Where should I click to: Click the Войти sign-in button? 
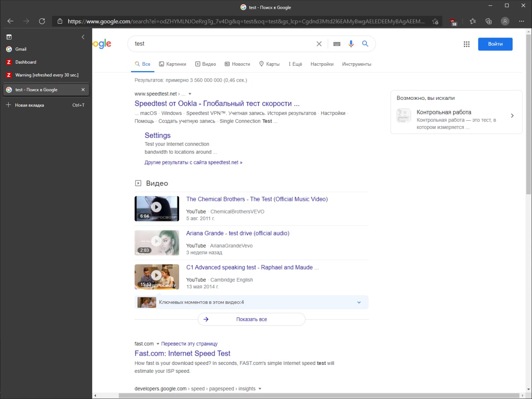(x=495, y=44)
